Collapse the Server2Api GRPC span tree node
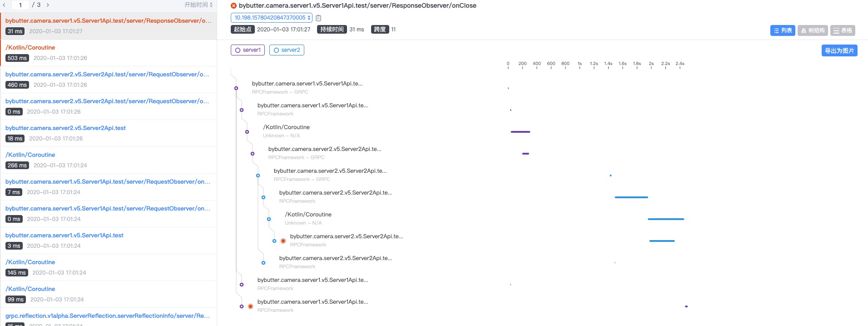The width and height of the screenshot is (868, 326). [253, 154]
